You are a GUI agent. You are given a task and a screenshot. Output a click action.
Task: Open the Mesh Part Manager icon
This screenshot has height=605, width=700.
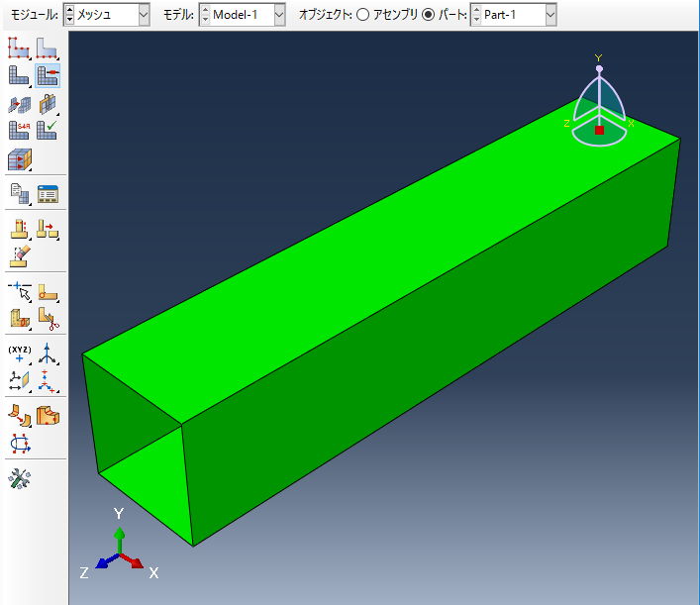(48, 193)
